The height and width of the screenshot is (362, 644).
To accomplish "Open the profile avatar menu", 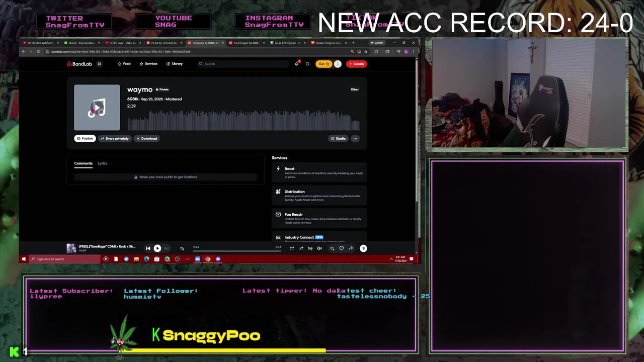I will 338,64.
